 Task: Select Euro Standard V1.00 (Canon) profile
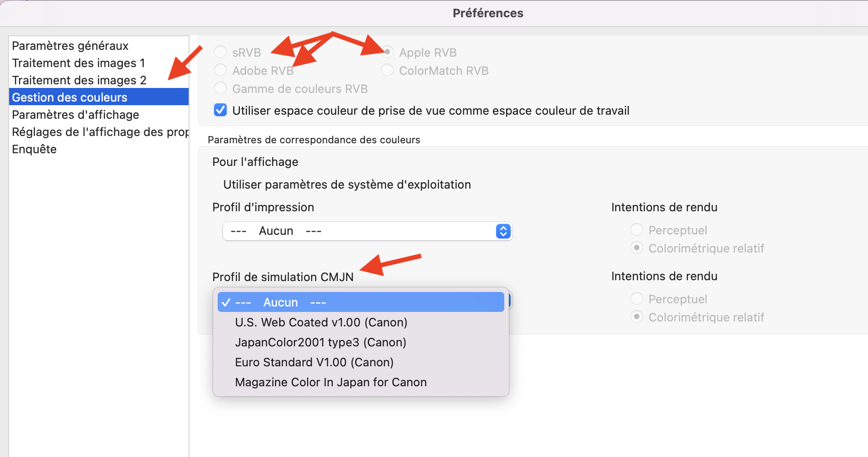click(314, 362)
